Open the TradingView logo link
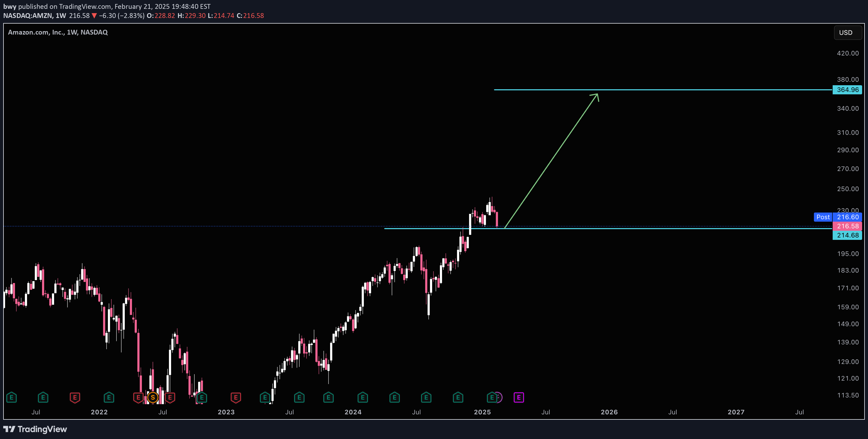 click(35, 429)
